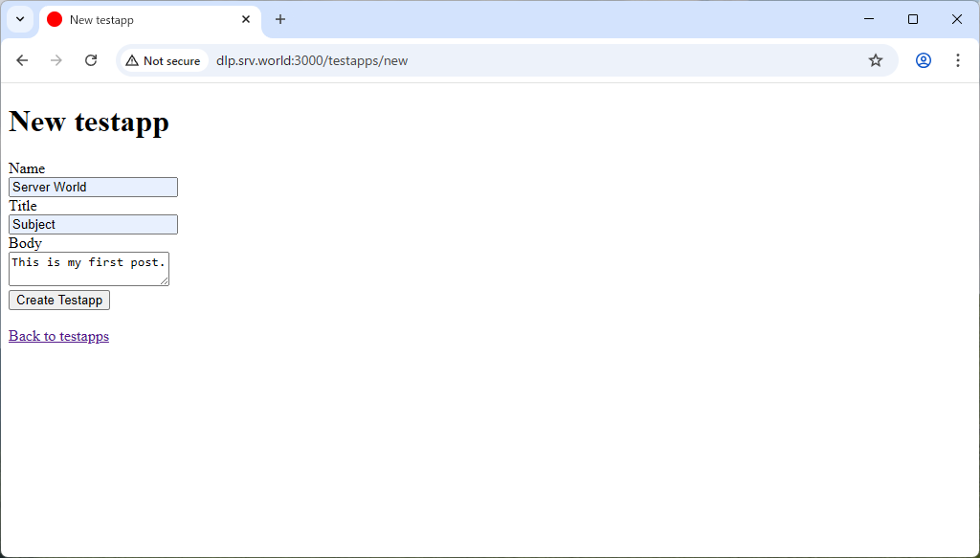This screenshot has height=558, width=980.
Task: Click the back navigation arrow
Action: 22,59
